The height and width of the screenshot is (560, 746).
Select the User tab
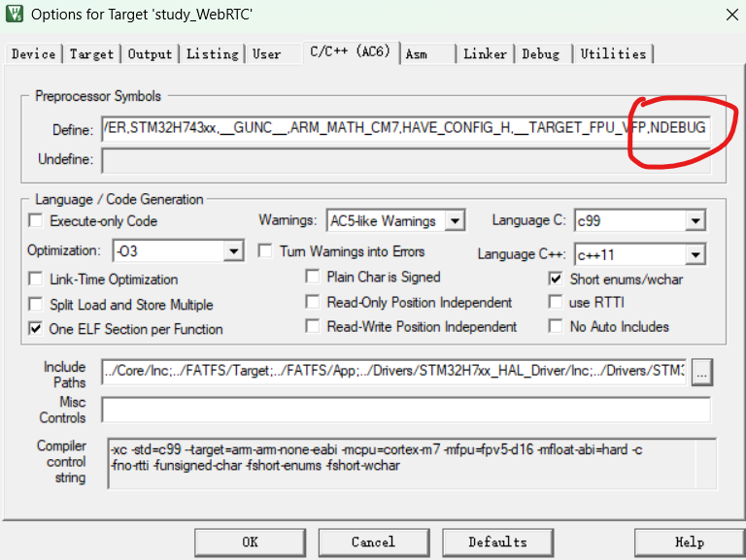coord(267,53)
